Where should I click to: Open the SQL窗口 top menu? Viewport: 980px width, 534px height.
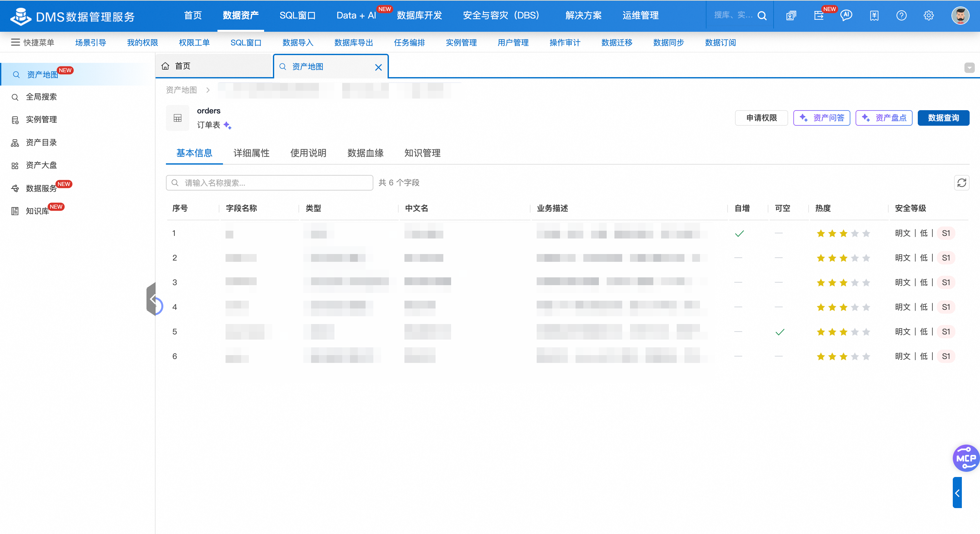[297, 16]
